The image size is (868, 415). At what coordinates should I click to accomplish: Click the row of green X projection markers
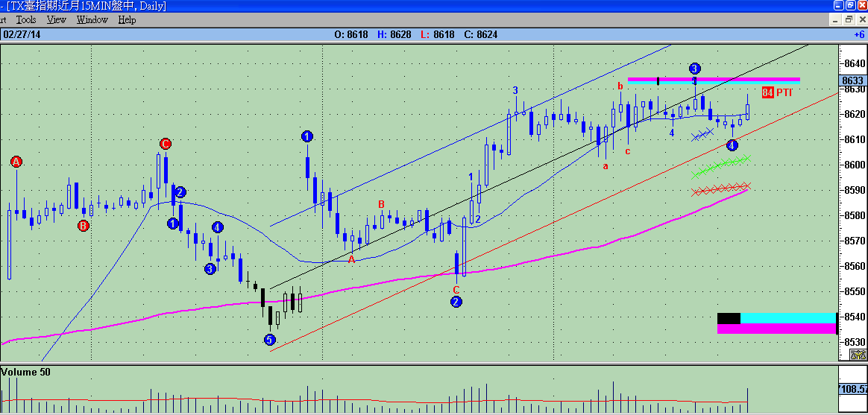[721, 167]
